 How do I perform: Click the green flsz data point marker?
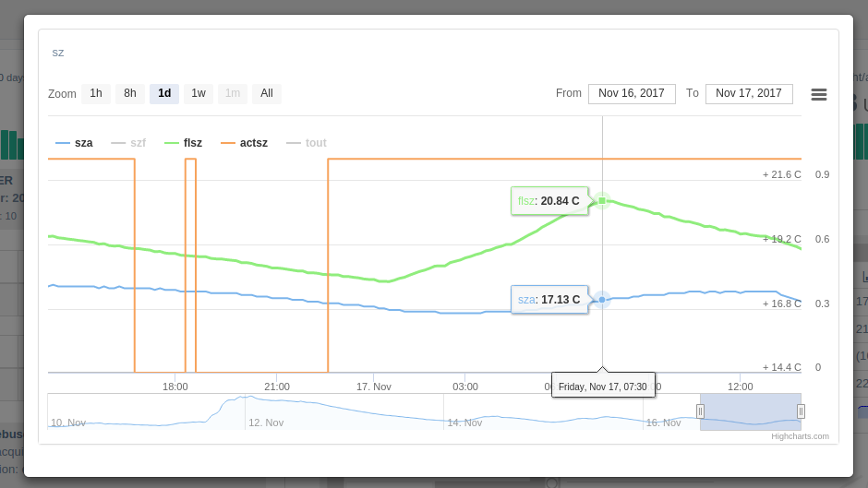[602, 200]
